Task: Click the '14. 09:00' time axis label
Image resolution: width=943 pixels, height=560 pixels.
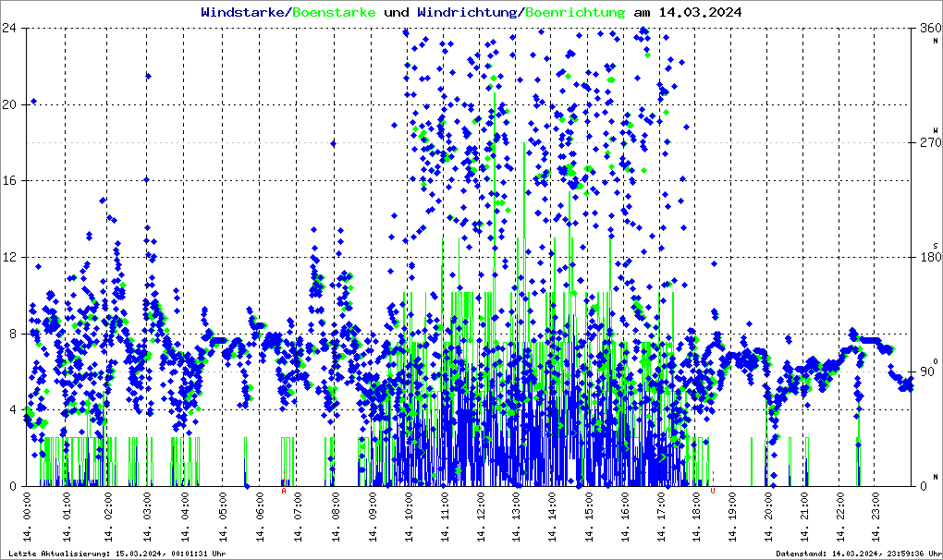Action: click(372, 517)
